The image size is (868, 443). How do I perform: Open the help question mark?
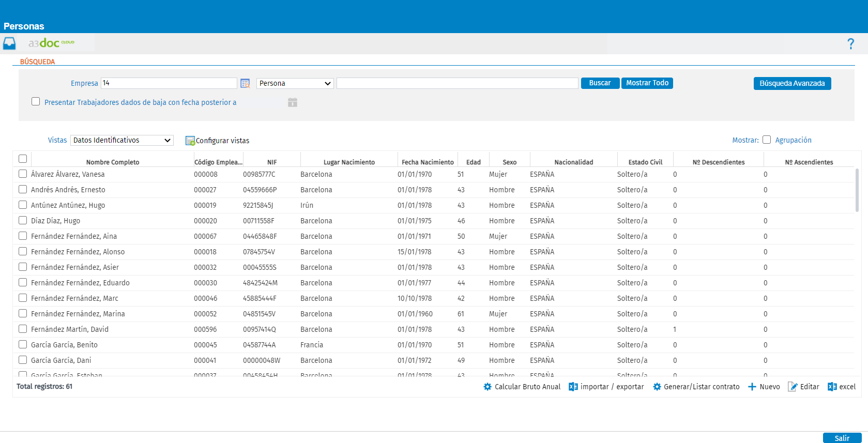click(850, 44)
